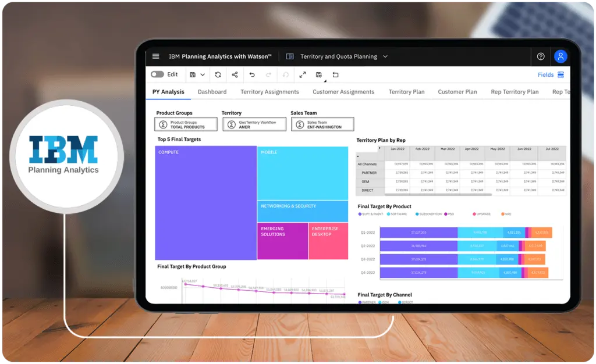The height and width of the screenshot is (364, 596).
Task: Expand the row header arrow above All Channels
Action: tap(358, 156)
